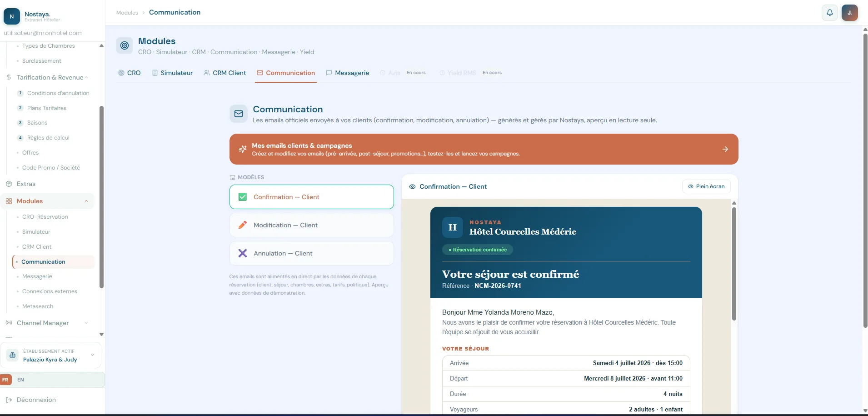Click the sparkle icon in campaigns banner
The height and width of the screenshot is (416, 868).
[x=243, y=149]
